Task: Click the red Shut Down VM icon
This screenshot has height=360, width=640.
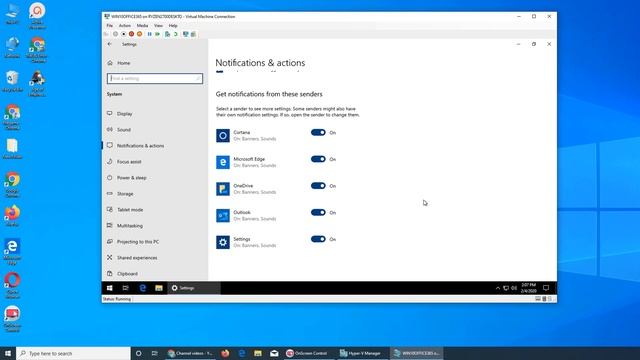Action: 131,34
